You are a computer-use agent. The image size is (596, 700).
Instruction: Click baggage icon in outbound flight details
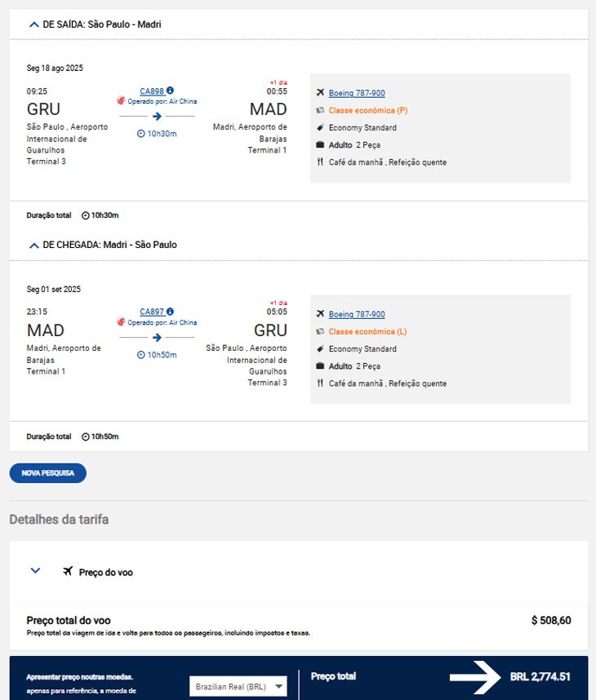[320, 144]
